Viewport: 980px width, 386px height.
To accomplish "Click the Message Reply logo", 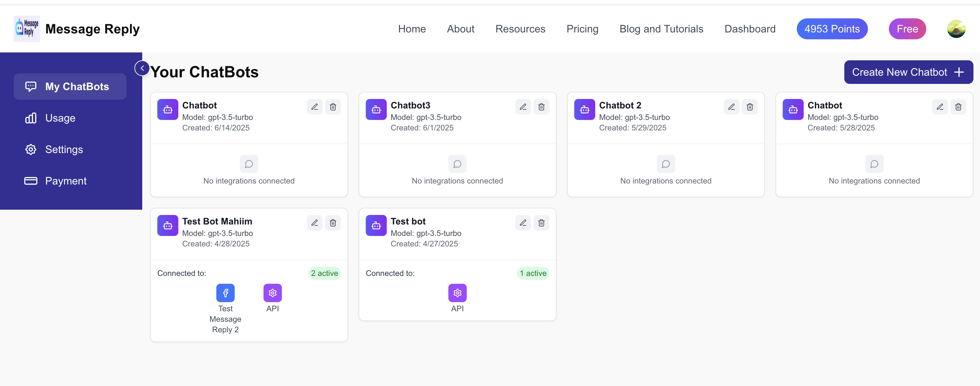I will 26,29.
